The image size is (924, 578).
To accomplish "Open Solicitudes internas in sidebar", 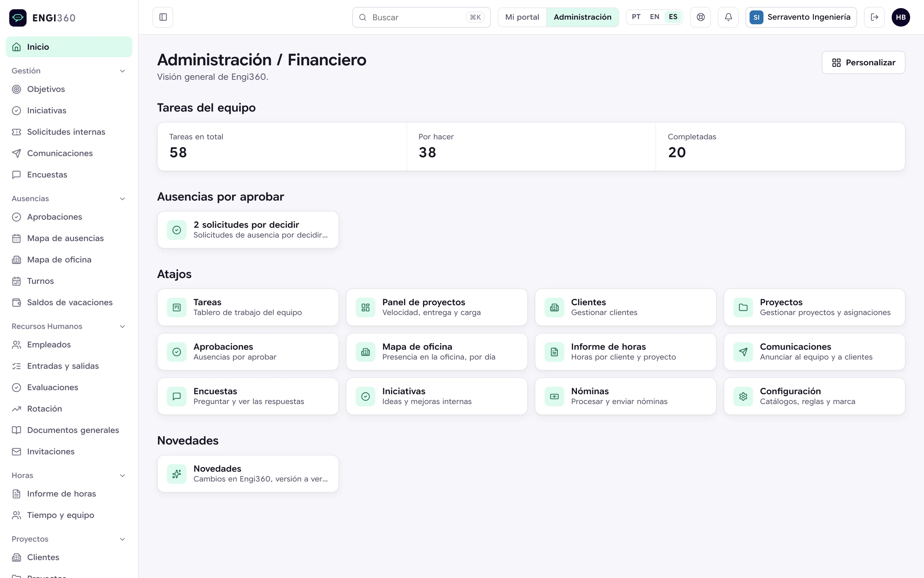I will click(x=69, y=132).
